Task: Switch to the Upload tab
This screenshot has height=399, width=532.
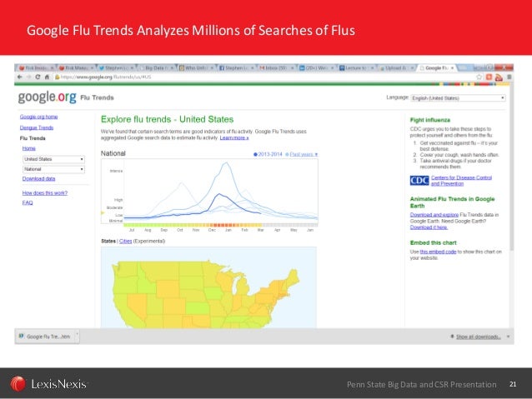Action: pyautogui.click(x=395, y=67)
